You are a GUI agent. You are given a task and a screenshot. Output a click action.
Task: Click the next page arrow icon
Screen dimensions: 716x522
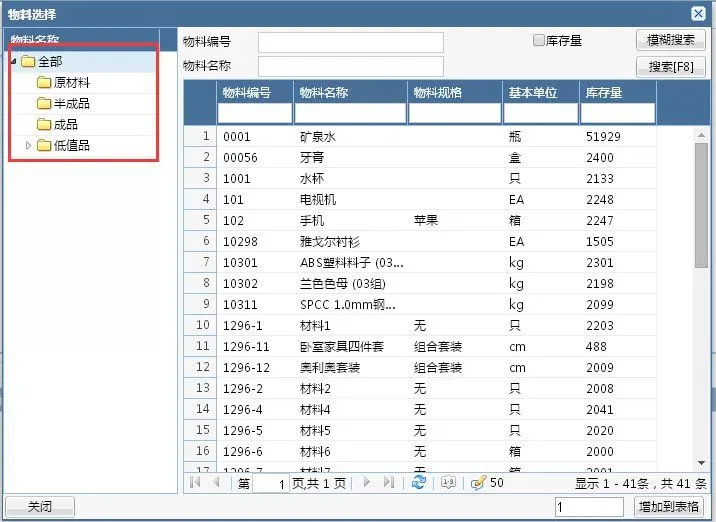point(367,482)
